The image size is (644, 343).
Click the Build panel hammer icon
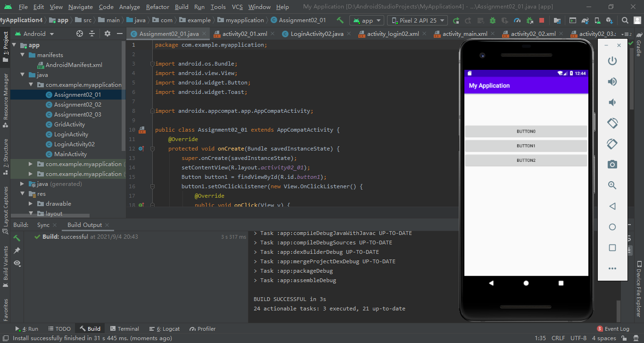(x=17, y=238)
